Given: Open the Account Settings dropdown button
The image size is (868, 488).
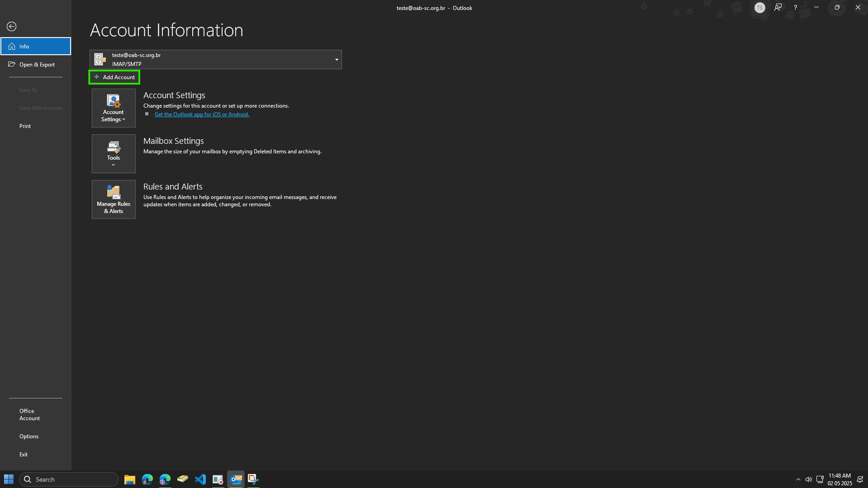Looking at the screenshot, I should pos(114,108).
